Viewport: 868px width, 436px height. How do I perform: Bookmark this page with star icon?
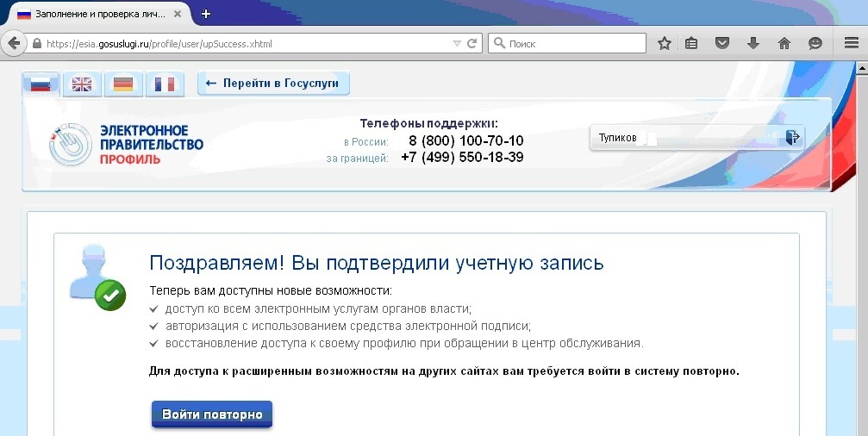664,43
